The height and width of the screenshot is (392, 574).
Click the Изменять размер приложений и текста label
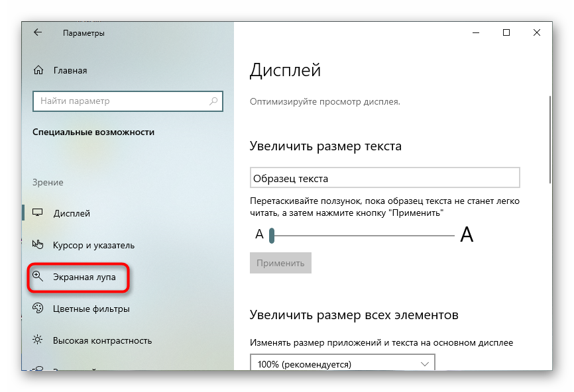[x=381, y=342]
